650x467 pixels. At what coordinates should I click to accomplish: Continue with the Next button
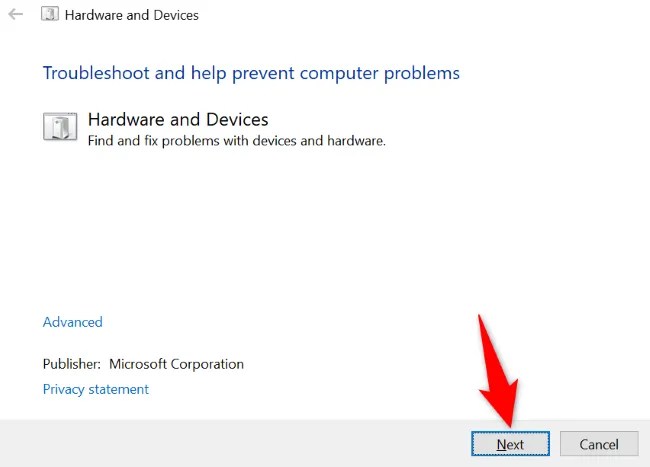coord(510,444)
